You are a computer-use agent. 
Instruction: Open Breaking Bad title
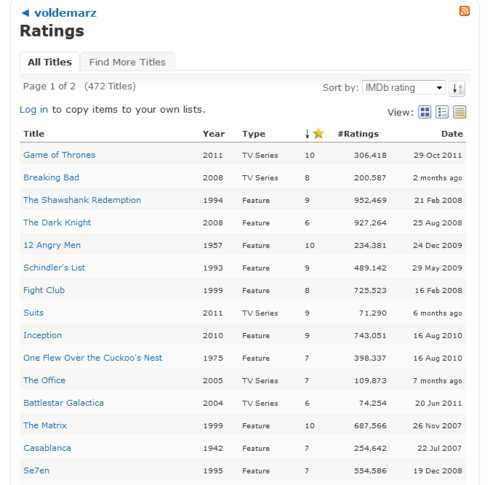click(x=51, y=178)
